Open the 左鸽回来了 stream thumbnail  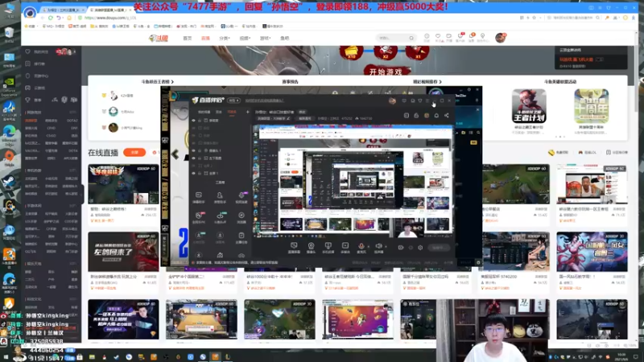123,252
